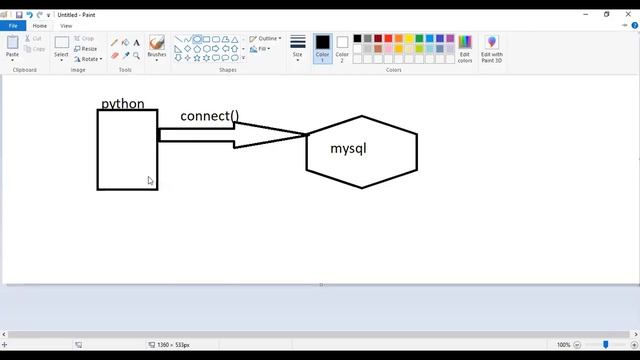Switch to the View tab
Image resolution: width=640 pixels, height=360 pixels.
[x=66, y=26]
